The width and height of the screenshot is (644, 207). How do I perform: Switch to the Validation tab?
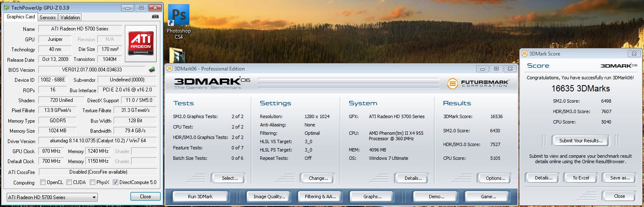[x=70, y=18]
